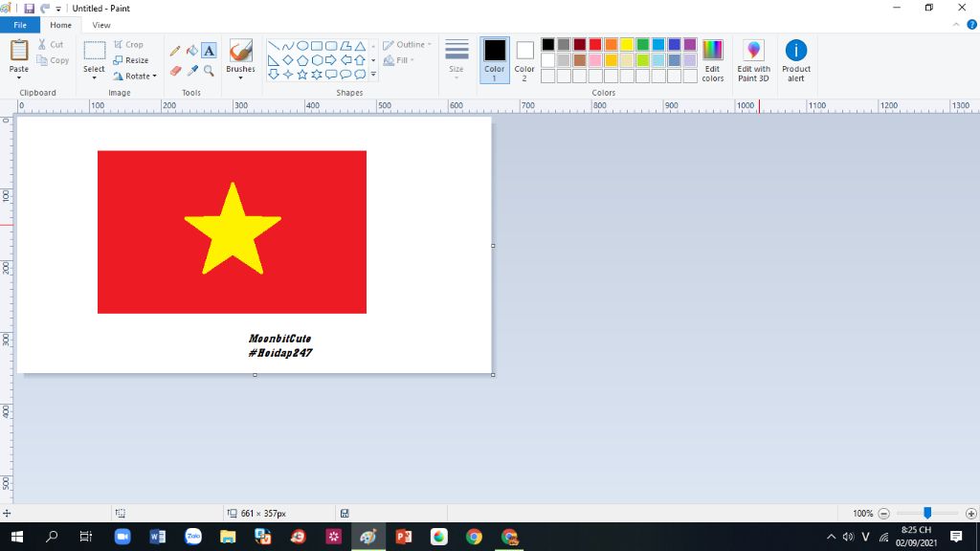Click the zoom slider handle

927,513
